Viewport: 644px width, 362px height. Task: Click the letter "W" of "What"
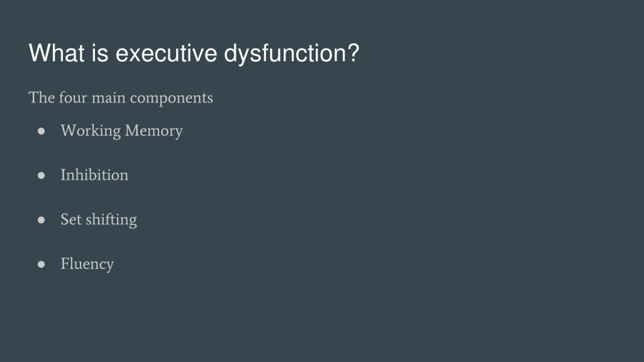(x=39, y=53)
